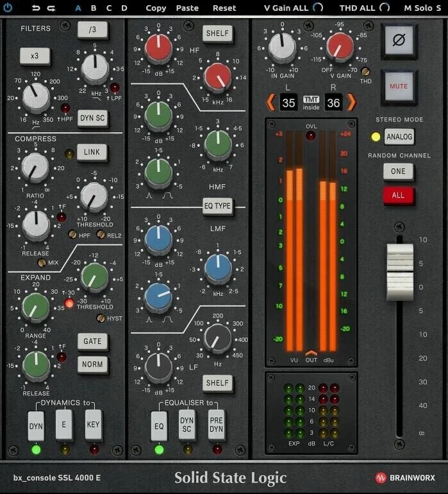This screenshot has width=448, height=494.
Task: Enable the S Solo button
Action: click(438, 8)
